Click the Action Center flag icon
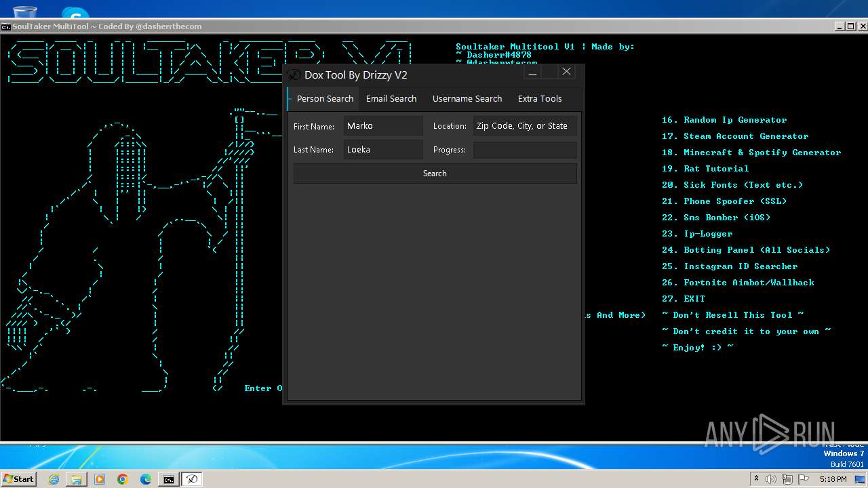 tap(802, 479)
